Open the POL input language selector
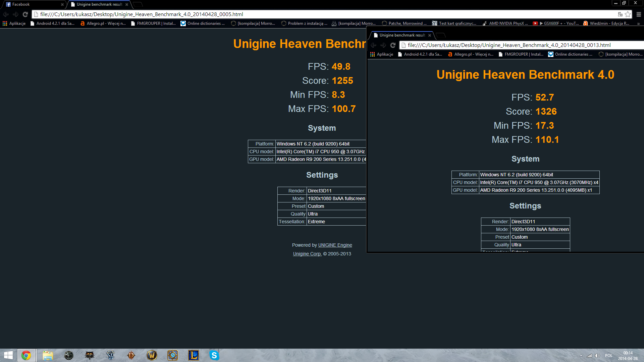This screenshot has height=362, width=644. [608, 356]
